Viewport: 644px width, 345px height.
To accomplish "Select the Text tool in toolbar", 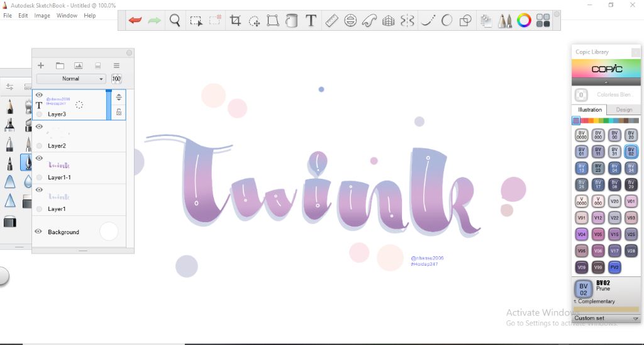I will (x=311, y=20).
